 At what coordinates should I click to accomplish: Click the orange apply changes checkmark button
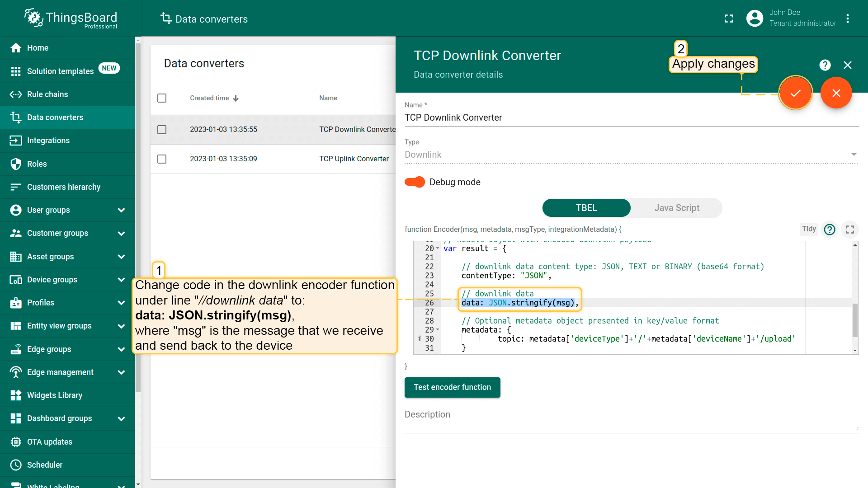coord(795,93)
